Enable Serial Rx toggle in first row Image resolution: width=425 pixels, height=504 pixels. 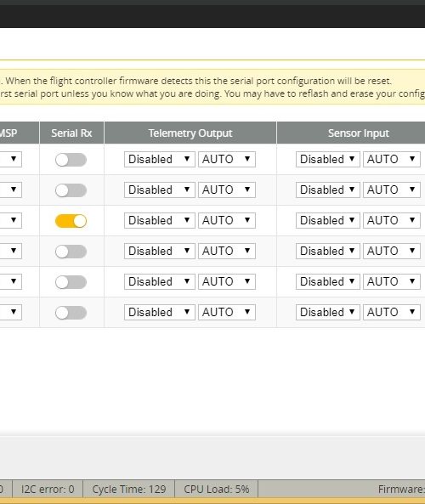(71, 160)
